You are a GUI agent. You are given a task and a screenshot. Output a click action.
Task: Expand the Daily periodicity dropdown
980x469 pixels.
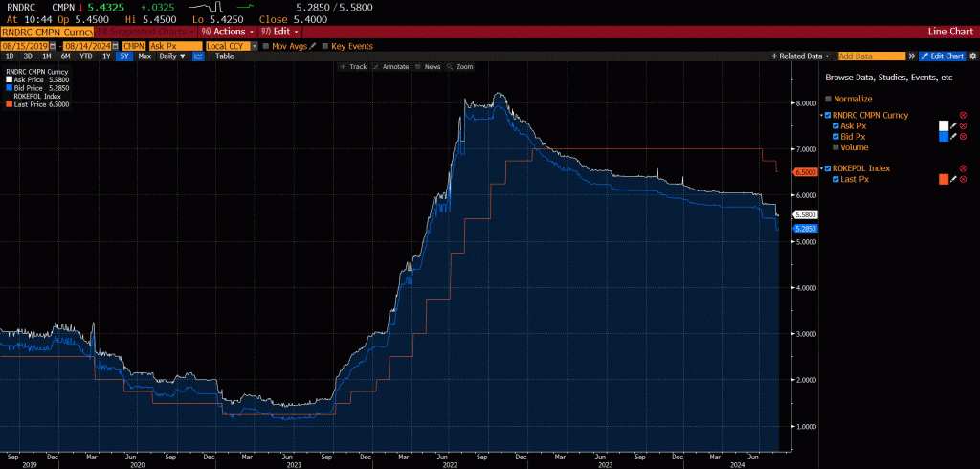click(x=172, y=56)
